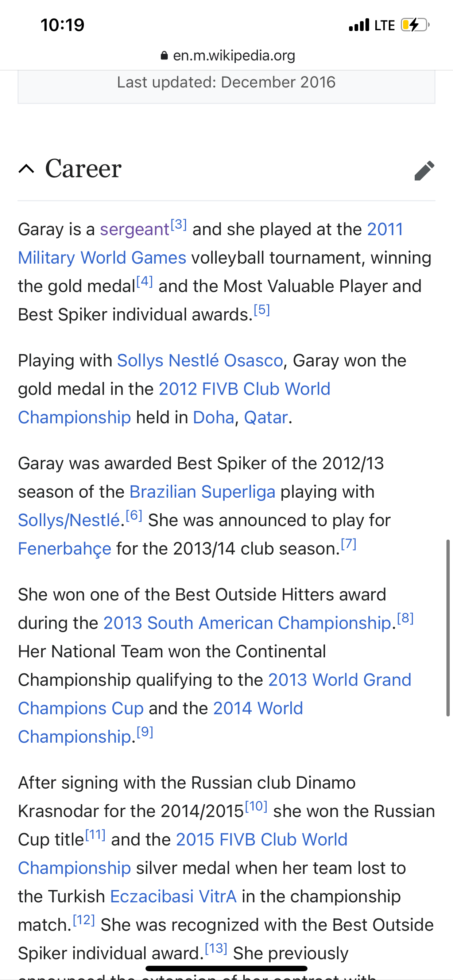
Task: Collapse the Career section chevron
Action: tap(26, 168)
